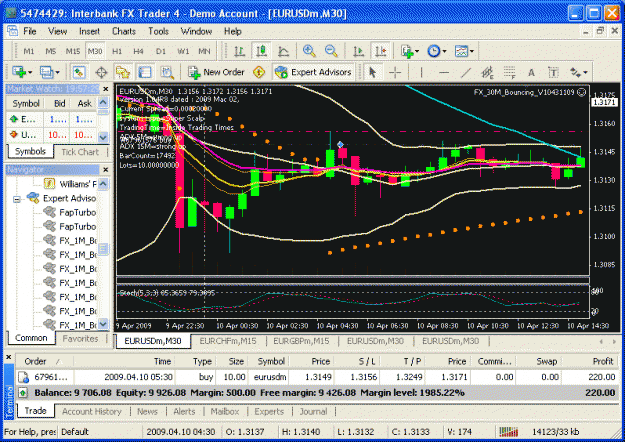Zoom in on the chart
625x442 pixels.
pos(309,51)
